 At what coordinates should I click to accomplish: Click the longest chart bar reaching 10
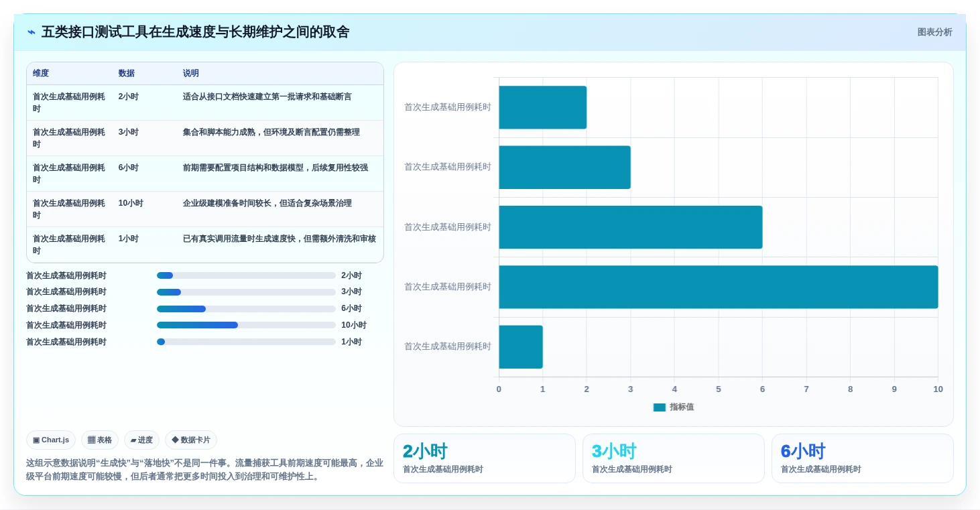pyautogui.click(x=718, y=287)
